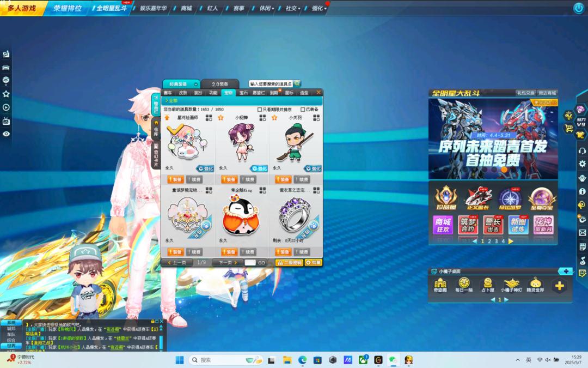Open the info icon on the right sidebar

coord(582,191)
